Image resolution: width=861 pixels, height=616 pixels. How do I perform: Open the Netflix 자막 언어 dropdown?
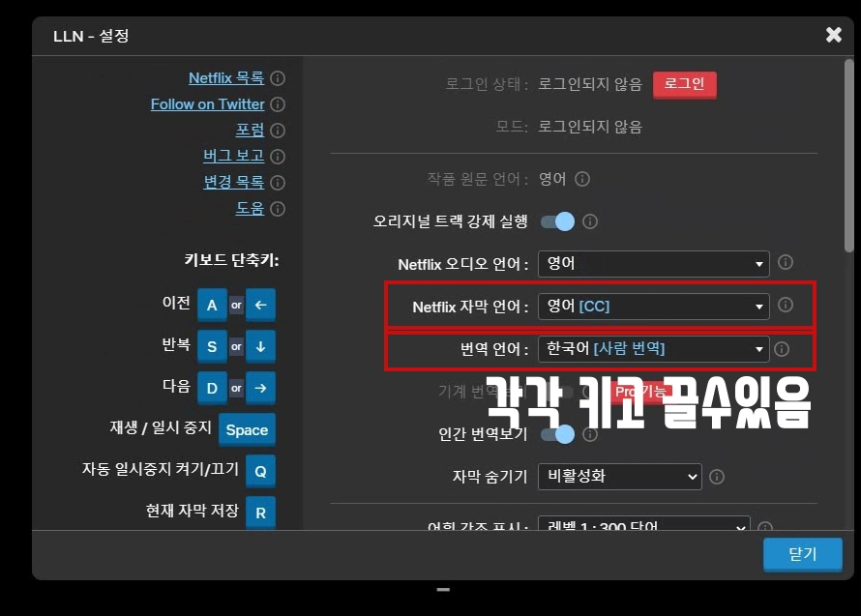tap(653, 307)
